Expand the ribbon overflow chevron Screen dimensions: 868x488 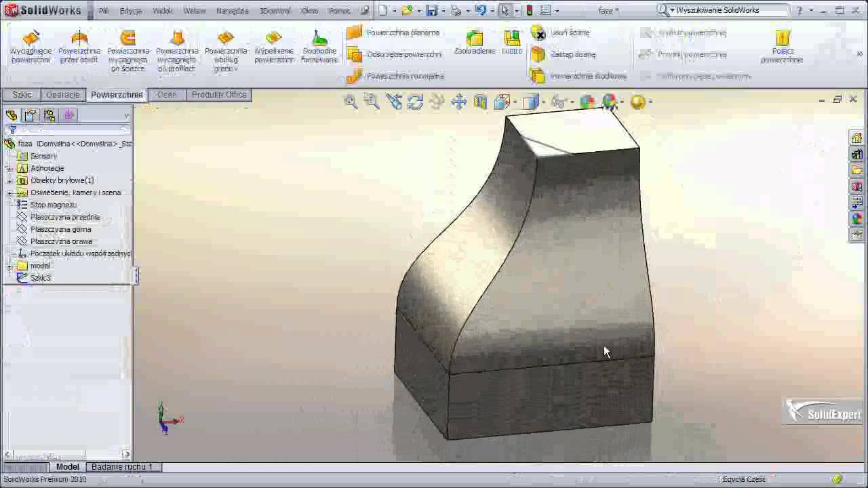[860, 54]
